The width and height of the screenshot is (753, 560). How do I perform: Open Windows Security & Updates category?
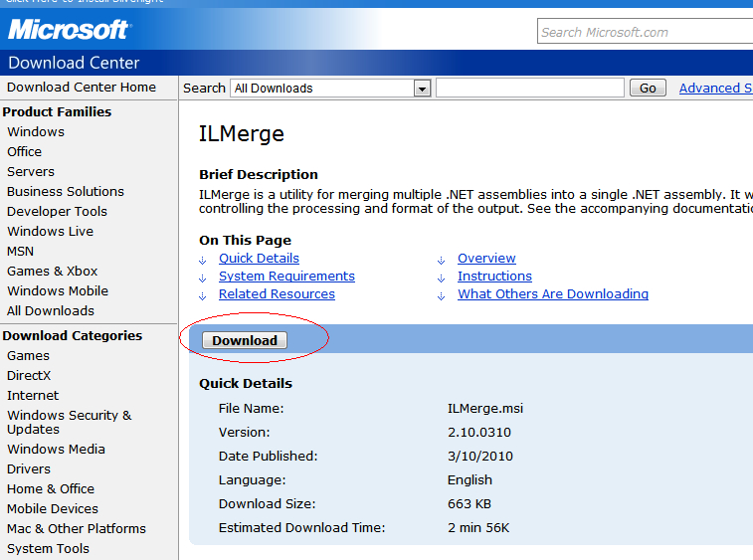(70, 422)
